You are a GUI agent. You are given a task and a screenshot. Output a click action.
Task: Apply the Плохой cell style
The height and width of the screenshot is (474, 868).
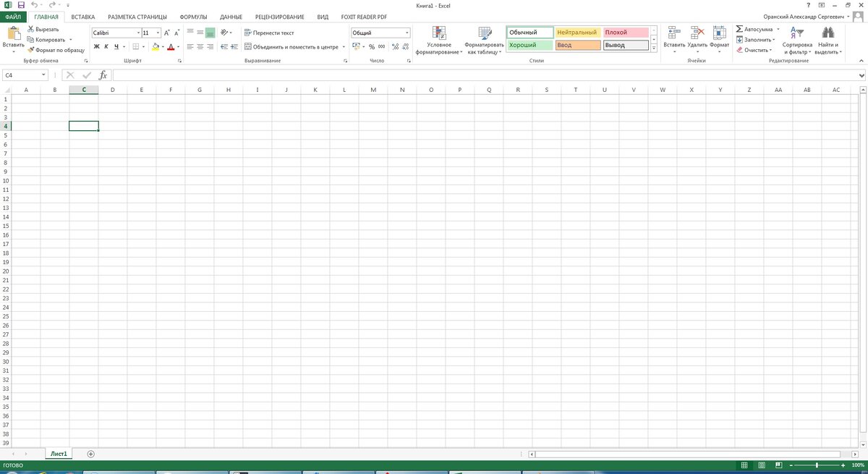coord(626,33)
